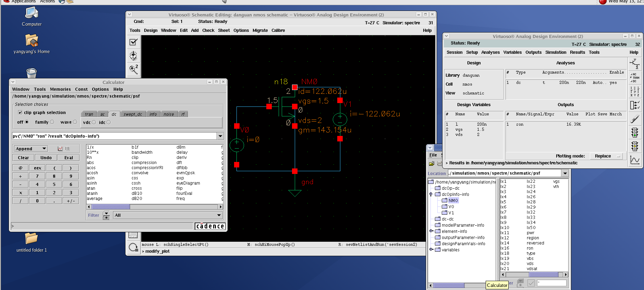Click the Choose Design transistor icon in ADE
The height and width of the screenshot is (290, 644).
[635, 64]
